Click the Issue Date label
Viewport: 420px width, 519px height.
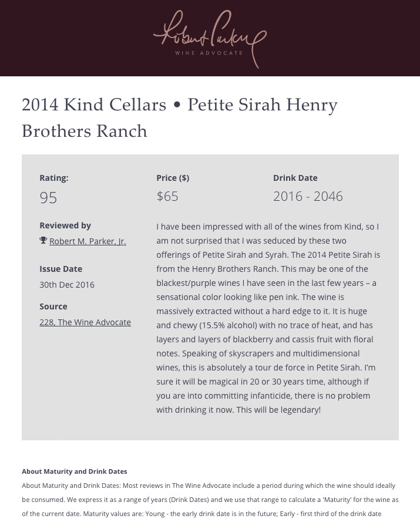61,269
